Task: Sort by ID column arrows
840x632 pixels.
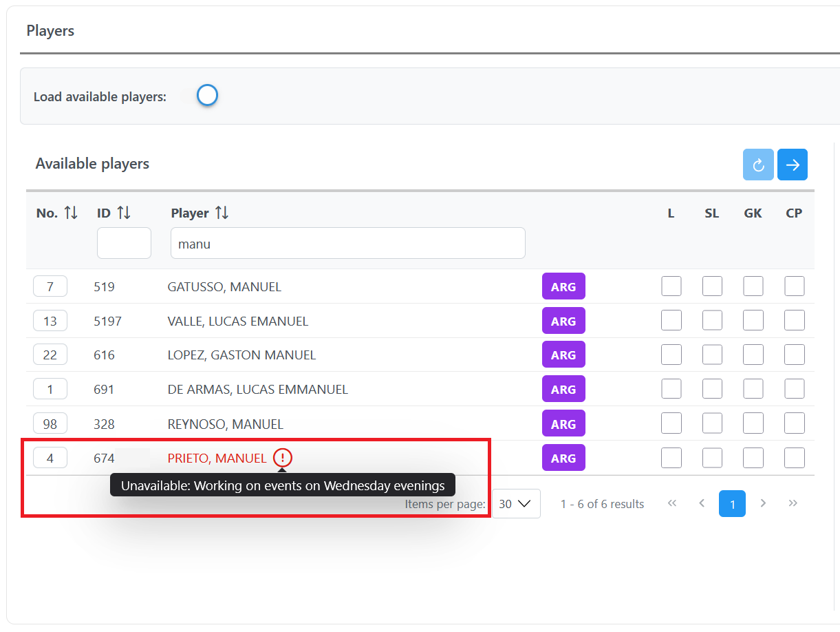Action: tap(124, 213)
